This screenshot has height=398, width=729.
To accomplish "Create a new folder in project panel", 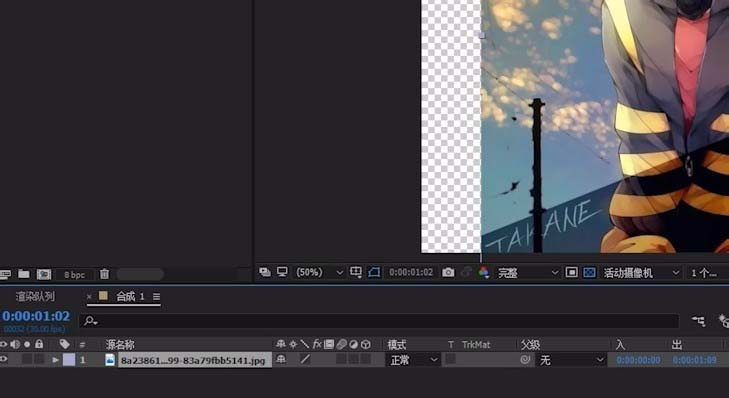I will (x=24, y=274).
